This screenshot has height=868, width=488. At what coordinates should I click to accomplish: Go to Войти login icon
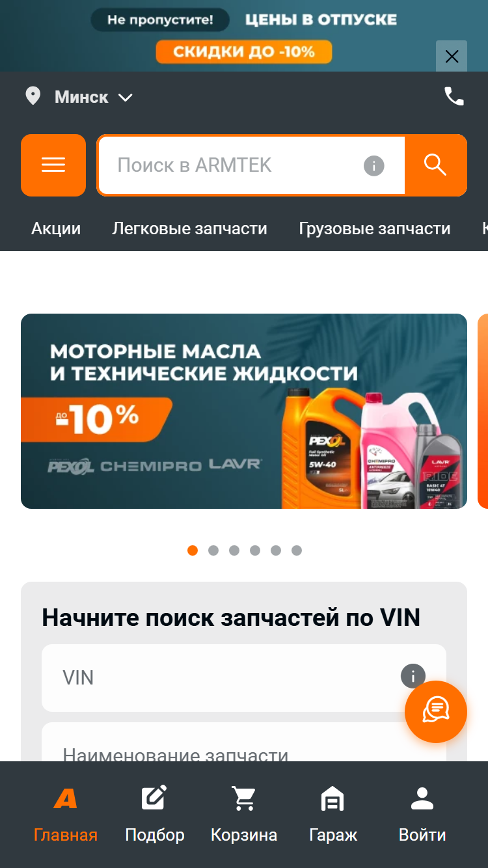pos(422,798)
